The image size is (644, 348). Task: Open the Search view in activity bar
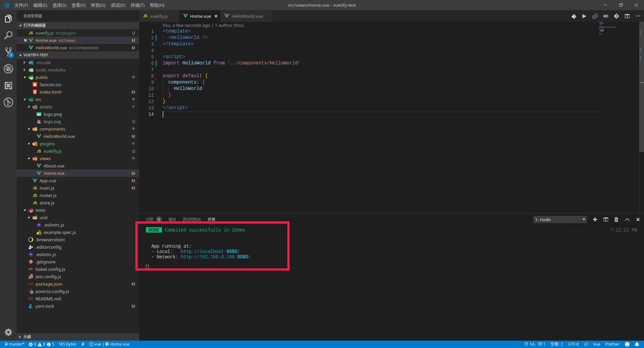coord(8,35)
